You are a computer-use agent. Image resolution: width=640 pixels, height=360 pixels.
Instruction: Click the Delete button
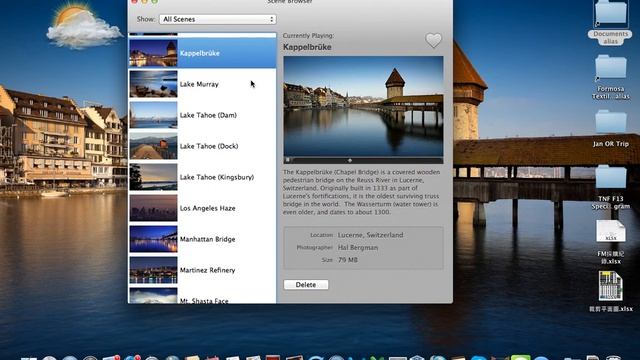(306, 284)
